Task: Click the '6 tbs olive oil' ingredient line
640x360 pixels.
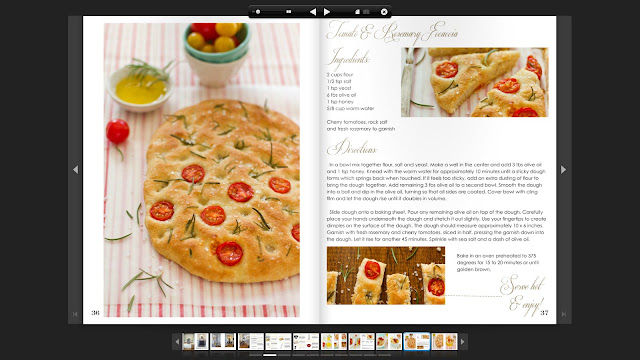Action: tap(341, 95)
